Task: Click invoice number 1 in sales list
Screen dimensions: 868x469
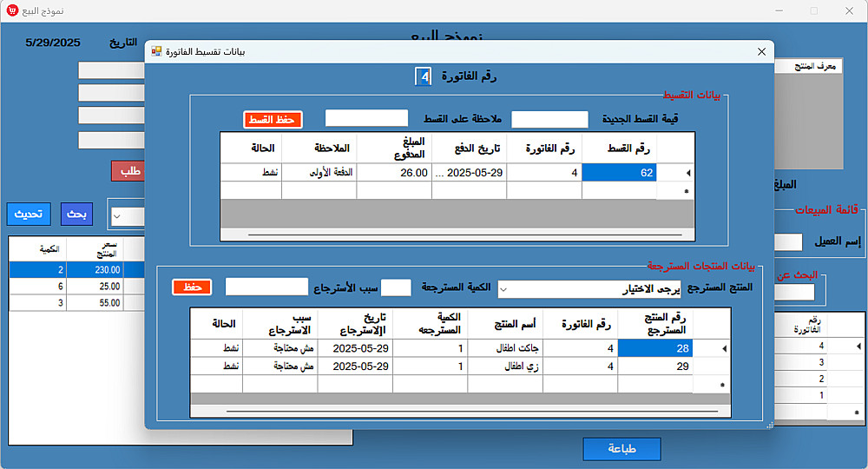Action: pyautogui.click(x=800, y=395)
